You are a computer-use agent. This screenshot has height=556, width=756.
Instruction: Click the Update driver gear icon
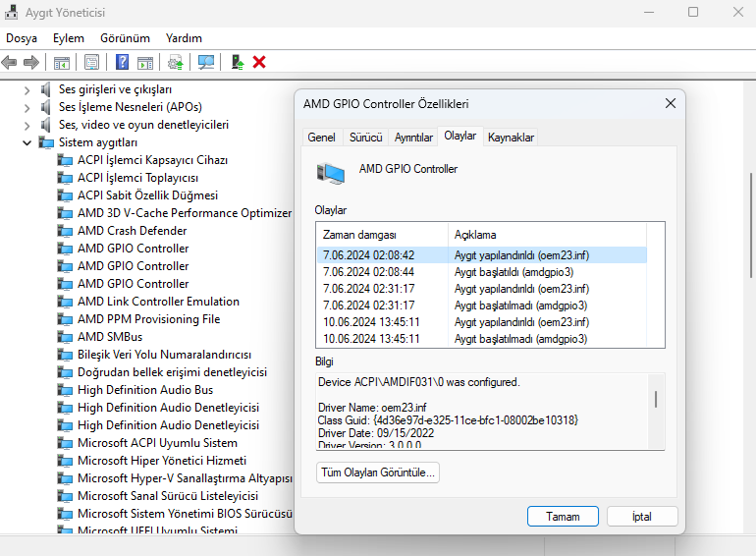[x=176, y=62]
